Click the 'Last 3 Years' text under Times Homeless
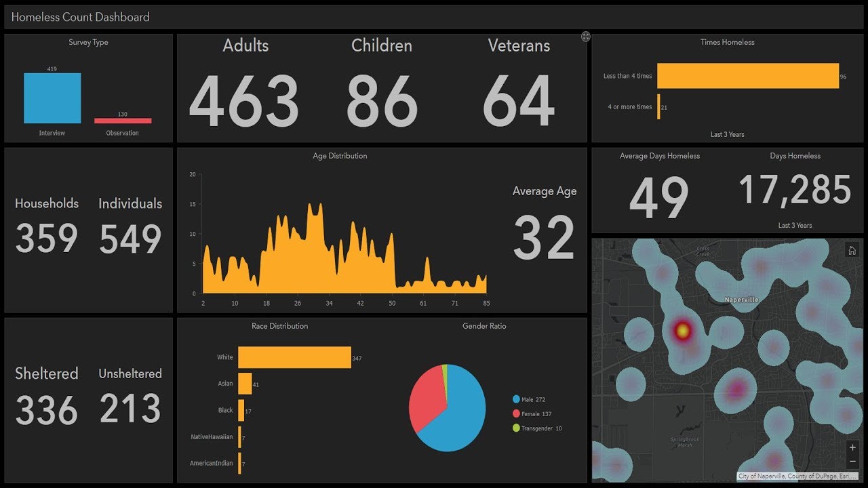Screen dimensions: 868x488 point(727,134)
